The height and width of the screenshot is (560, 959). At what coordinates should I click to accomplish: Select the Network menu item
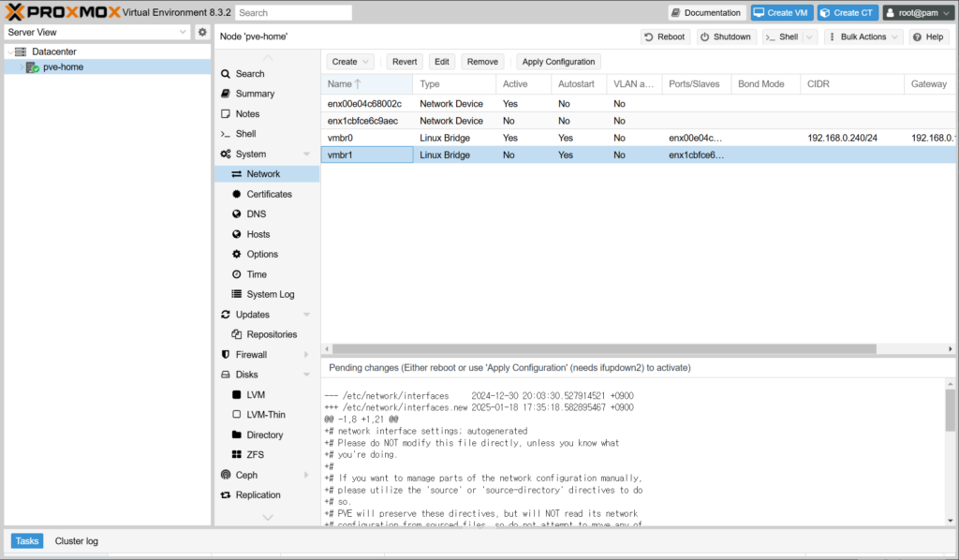(x=262, y=174)
